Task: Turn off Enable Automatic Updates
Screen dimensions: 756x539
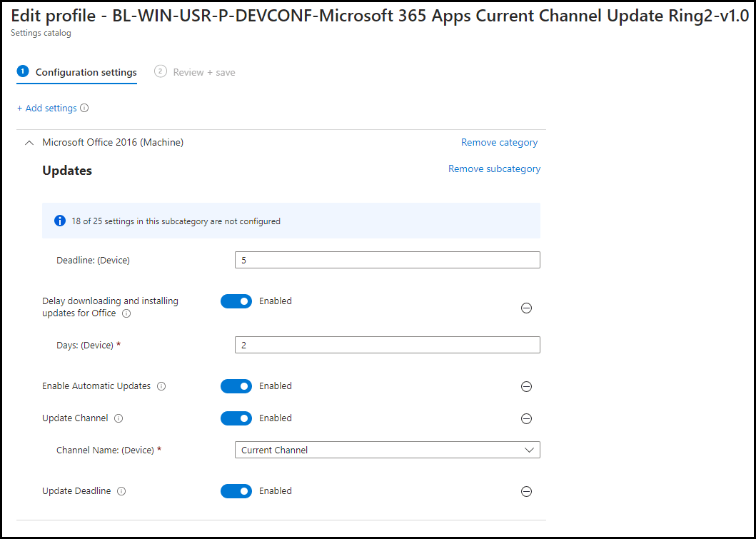Action: pyautogui.click(x=236, y=386)
